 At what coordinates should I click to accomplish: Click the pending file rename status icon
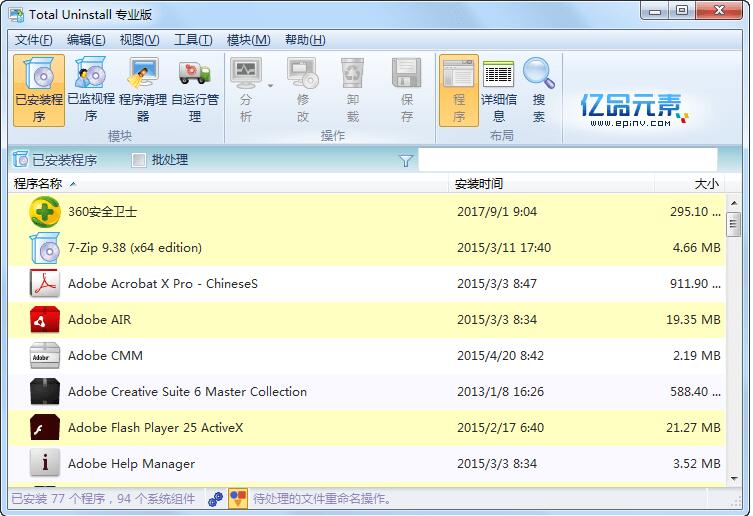tap(238, 498)
